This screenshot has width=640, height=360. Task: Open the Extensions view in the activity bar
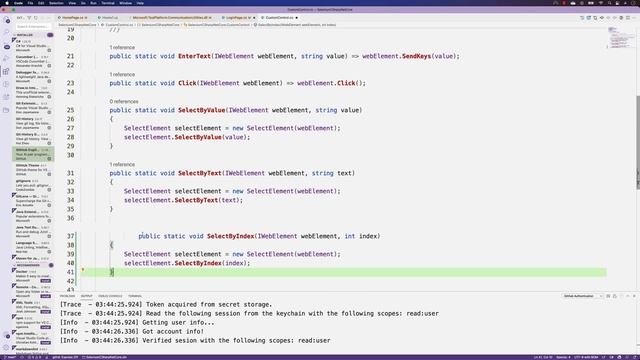click(7, 72)
